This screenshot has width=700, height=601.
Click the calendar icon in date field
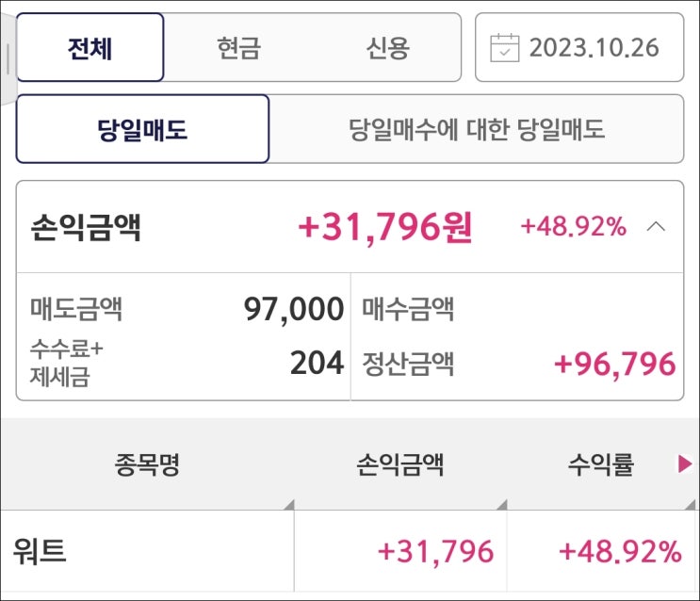pos(506,47)
